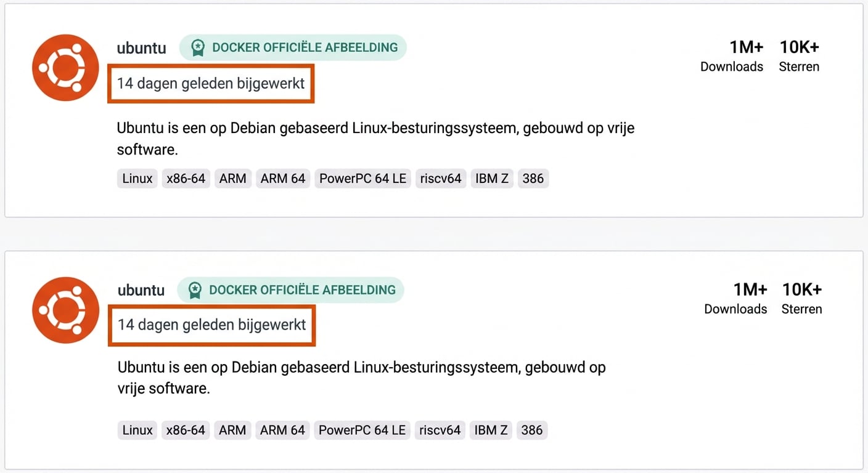Open the ubuntu repository from the second result
868x473 pixels.
pos(141,290)
